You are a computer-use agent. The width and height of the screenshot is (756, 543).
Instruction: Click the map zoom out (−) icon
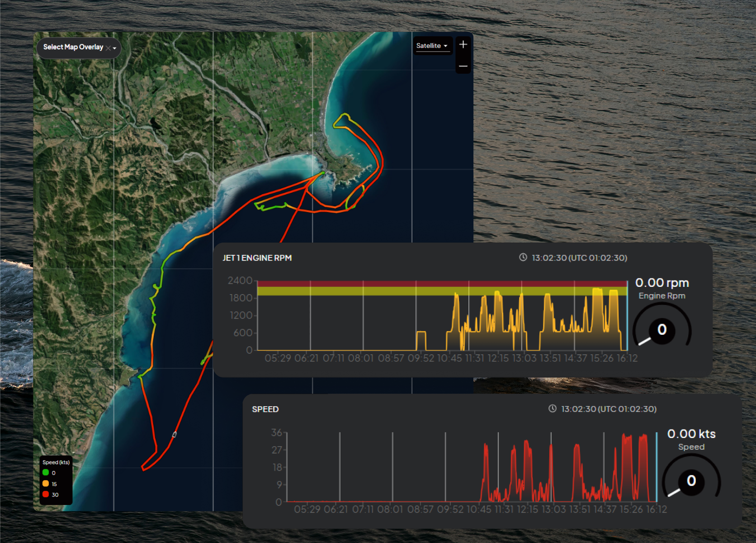(463, 66)
